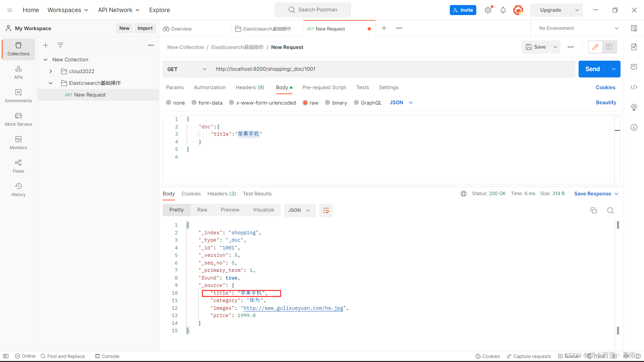This screenshot has height=362, width=644.
Task: Open the GET method dropdown
Action: 187,69
